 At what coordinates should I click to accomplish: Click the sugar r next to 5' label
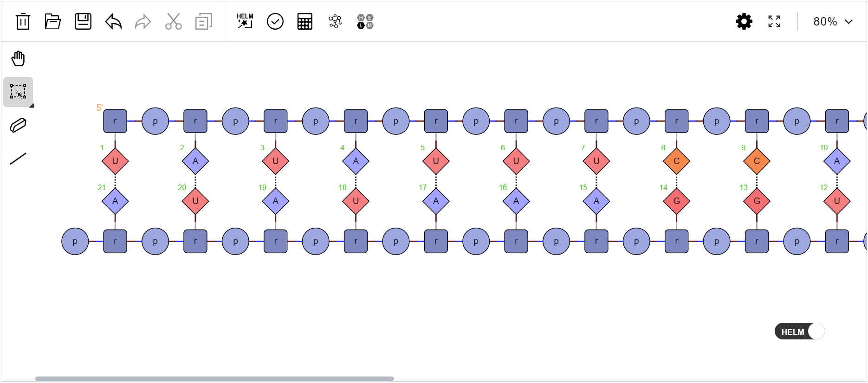pos(115,121)
